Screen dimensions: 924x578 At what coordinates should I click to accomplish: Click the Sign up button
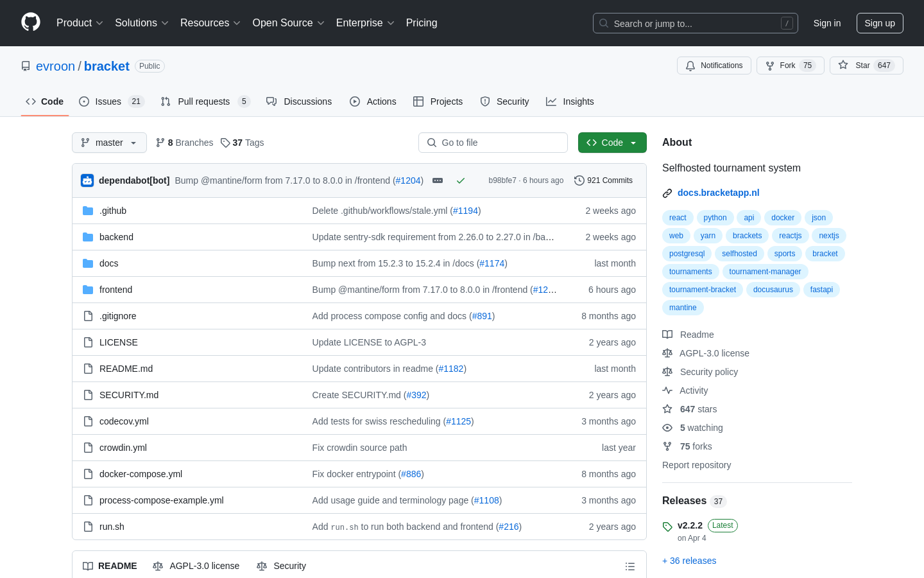click(880, 23)
